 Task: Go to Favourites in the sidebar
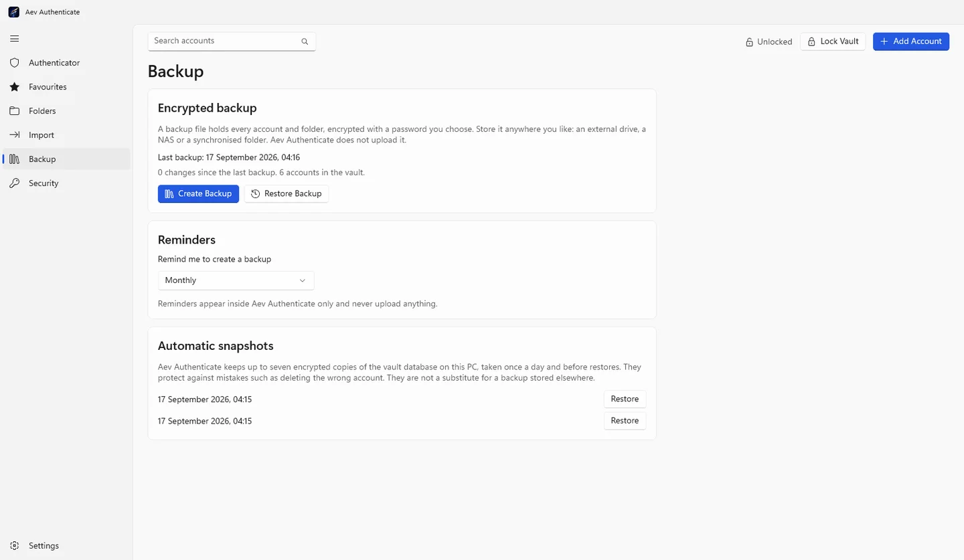coord(66,87)
